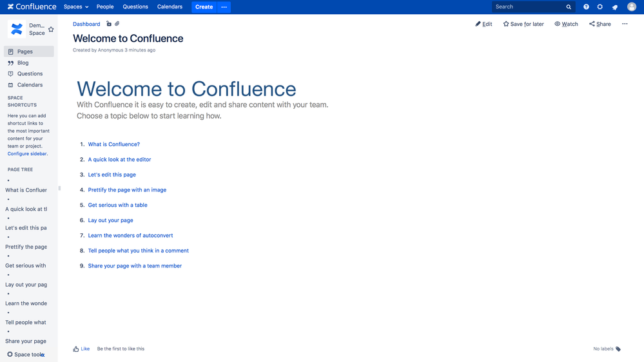
Task: Click the Configure sidebar link
Action: pos(27,153)
